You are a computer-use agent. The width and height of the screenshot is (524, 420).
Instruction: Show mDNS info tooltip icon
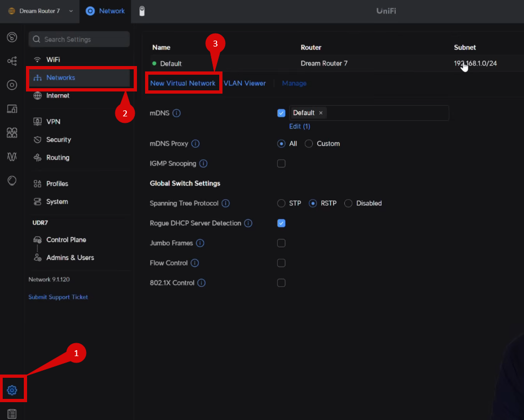point(176,113)
